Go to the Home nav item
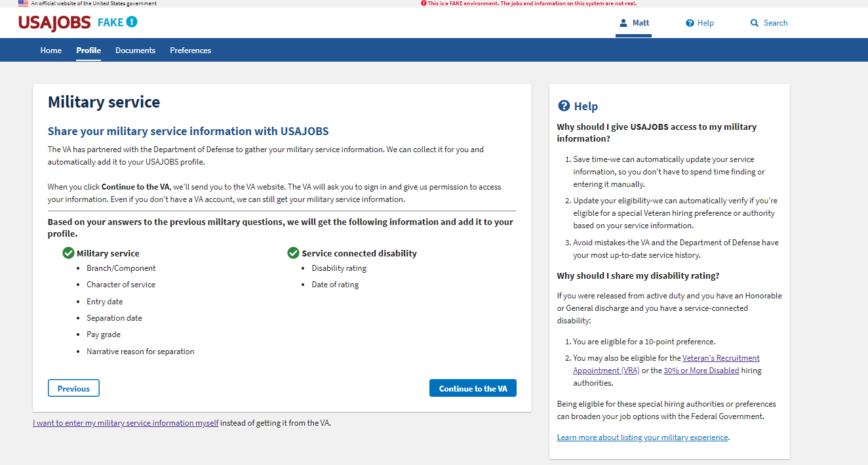 (51, 51)
